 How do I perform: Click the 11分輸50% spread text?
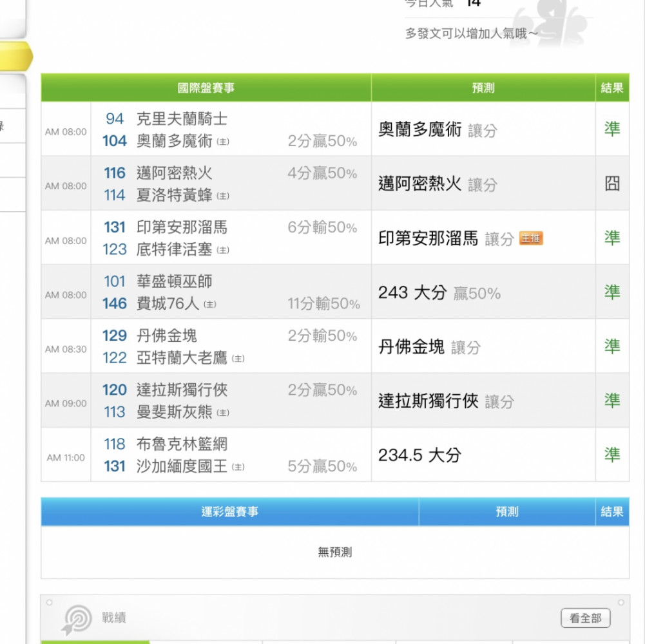(323, 304)
